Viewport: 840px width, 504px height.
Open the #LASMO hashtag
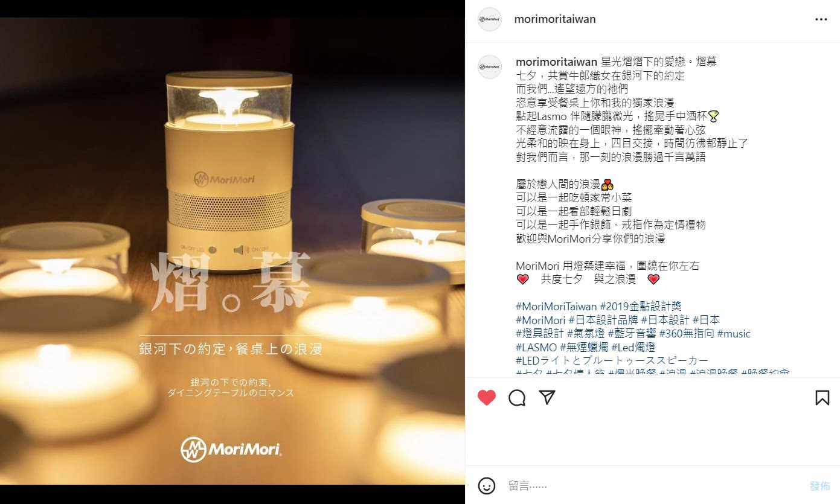click(536, 348)
